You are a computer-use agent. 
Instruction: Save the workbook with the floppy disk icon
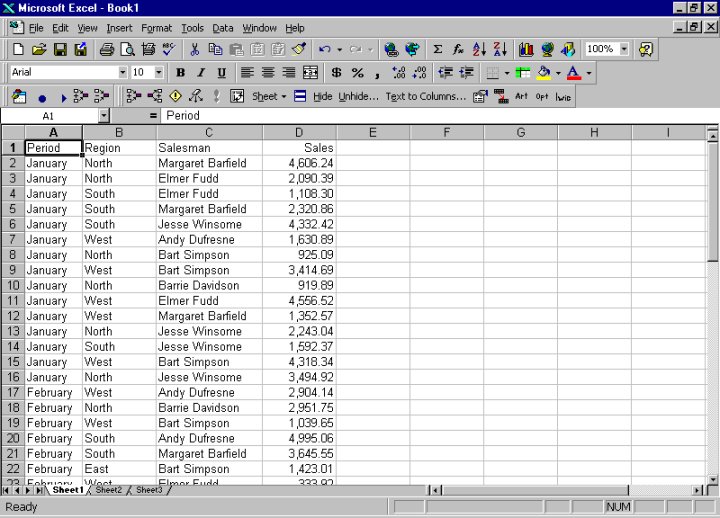pyautogui.click(x=60, y=49)
